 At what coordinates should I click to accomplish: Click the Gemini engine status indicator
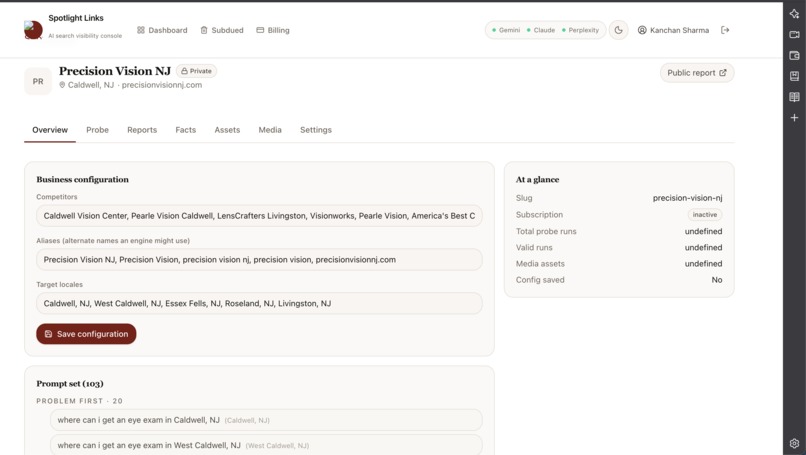(x=506, y=30)
